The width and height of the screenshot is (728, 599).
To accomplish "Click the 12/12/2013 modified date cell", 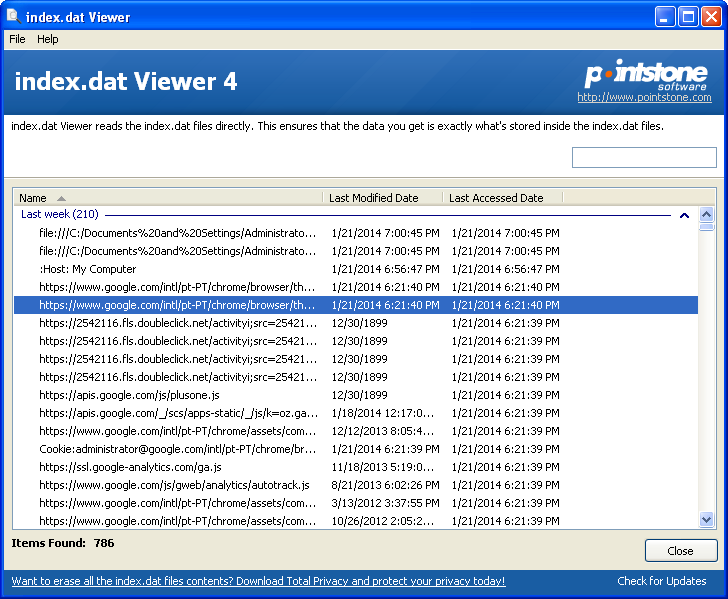I will click(383, 431).
